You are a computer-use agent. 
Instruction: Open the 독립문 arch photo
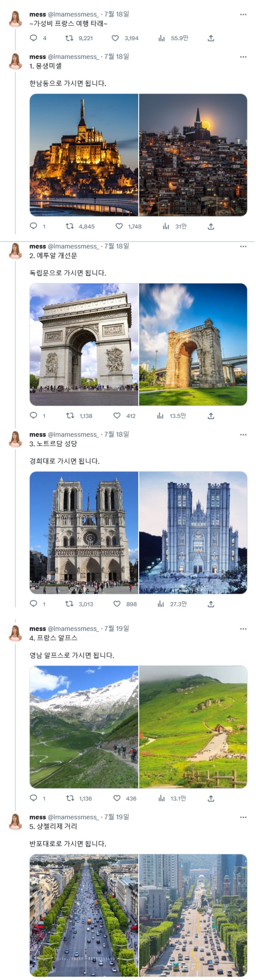coord(193,344)
